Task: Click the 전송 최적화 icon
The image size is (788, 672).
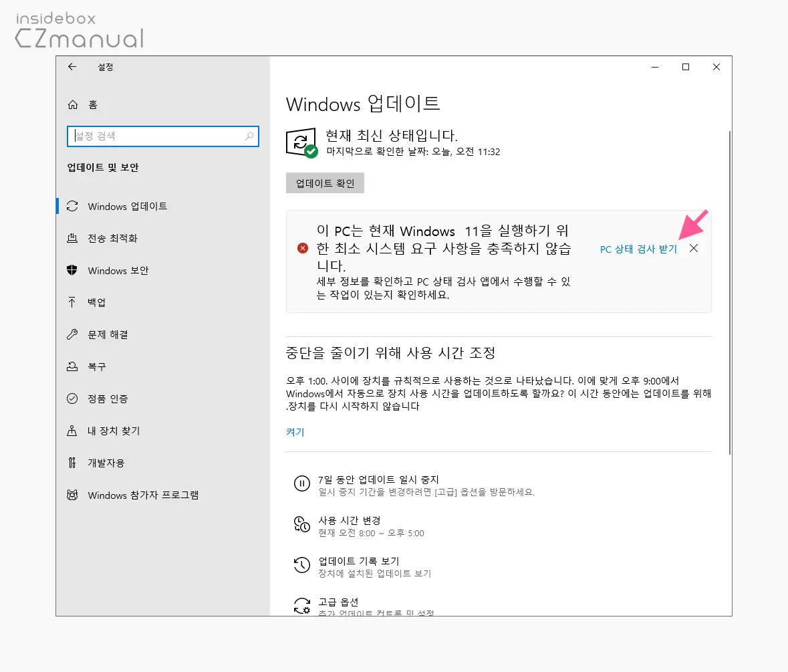Action: click(72, 238)
